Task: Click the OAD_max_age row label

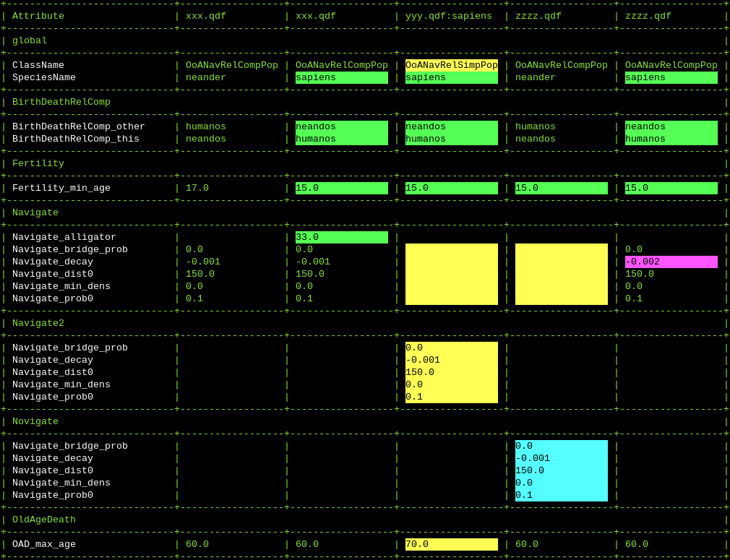Action: (x=44, y=544)
